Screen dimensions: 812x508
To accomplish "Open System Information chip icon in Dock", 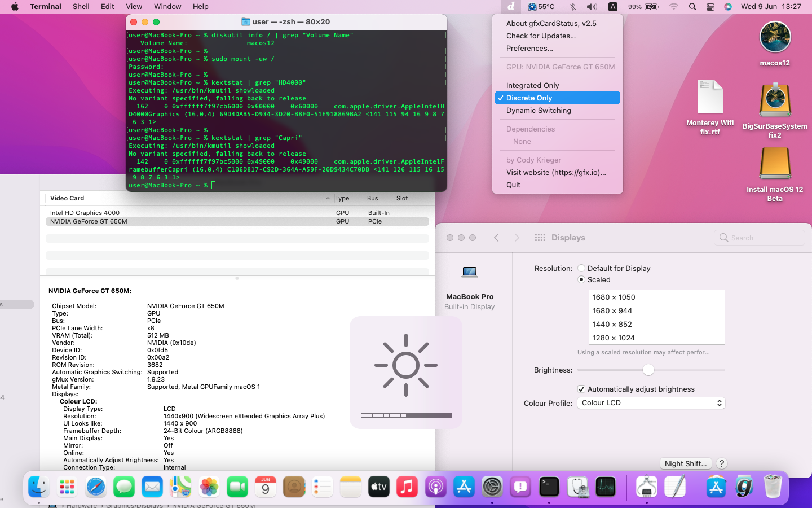I will (647, 487).
